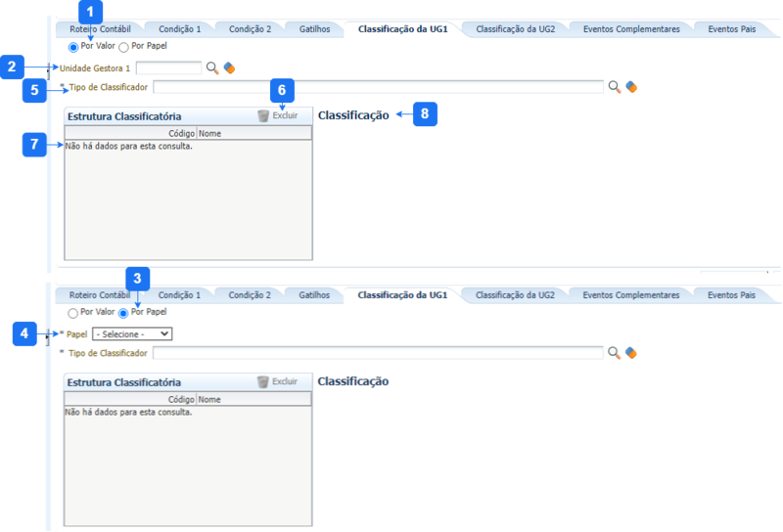
Task: Open the Eventos Complementares tab in lower panel
Action: pos(630,294)
